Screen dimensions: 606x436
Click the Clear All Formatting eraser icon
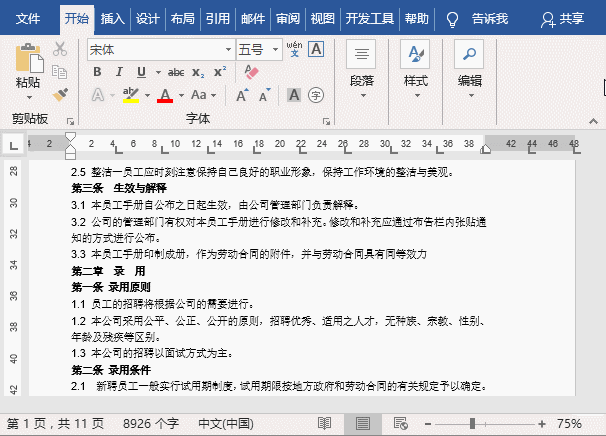coord(251,72)
